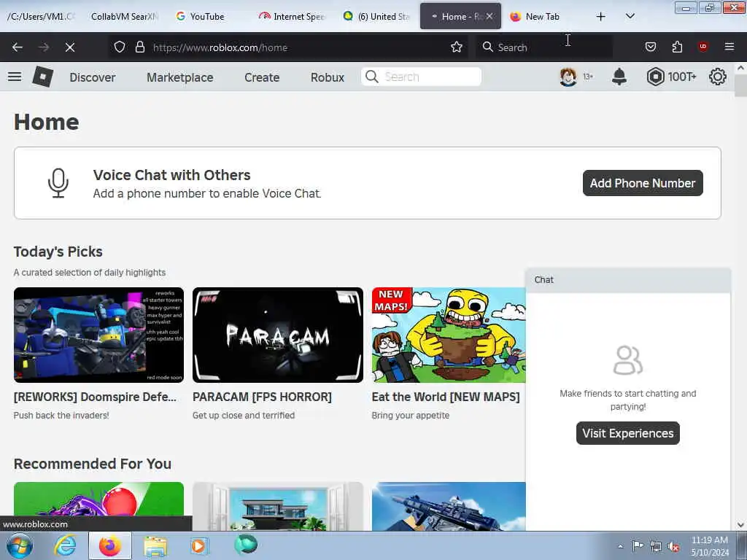This screenshot has height=560, width=747.
Task: Switch to the YouTube tab
Action: [x=207, y=17]
